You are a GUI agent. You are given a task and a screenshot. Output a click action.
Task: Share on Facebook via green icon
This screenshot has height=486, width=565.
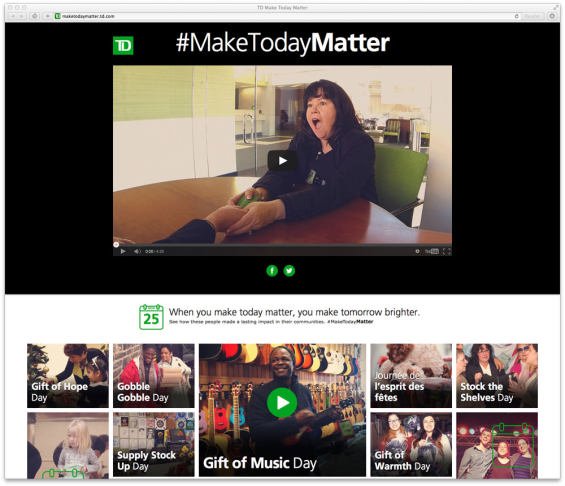click(272, 271)
